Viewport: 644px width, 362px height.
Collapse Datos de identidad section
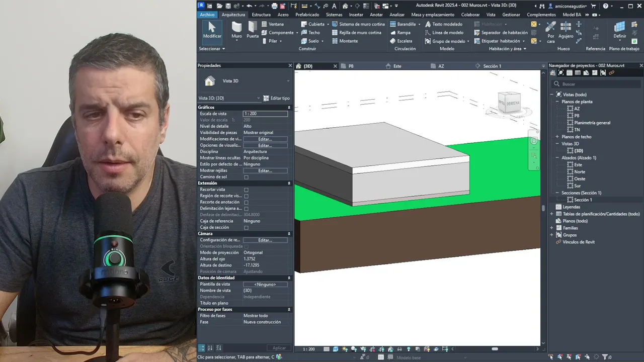tap(289, 278)
